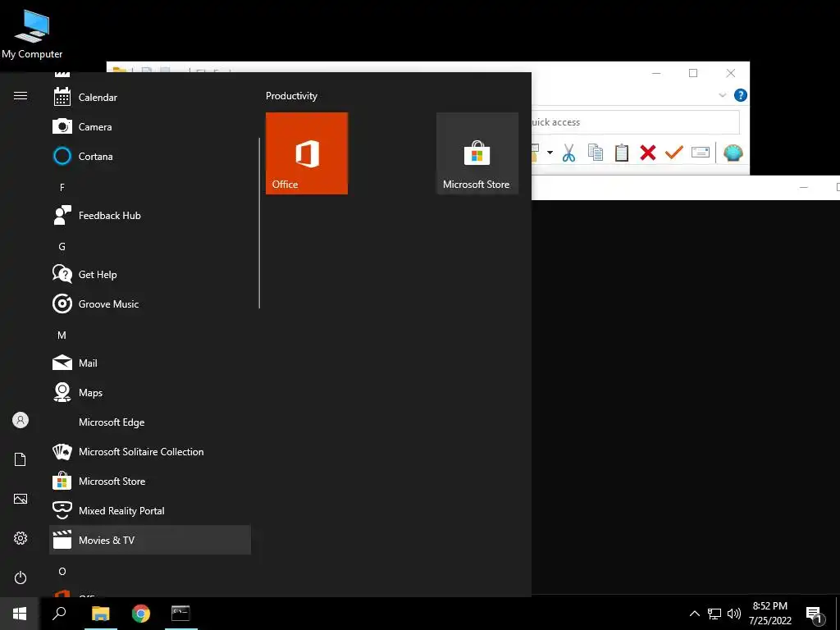Open the Mail app
This screenshot has height=630, width=840.
(150, 363)
